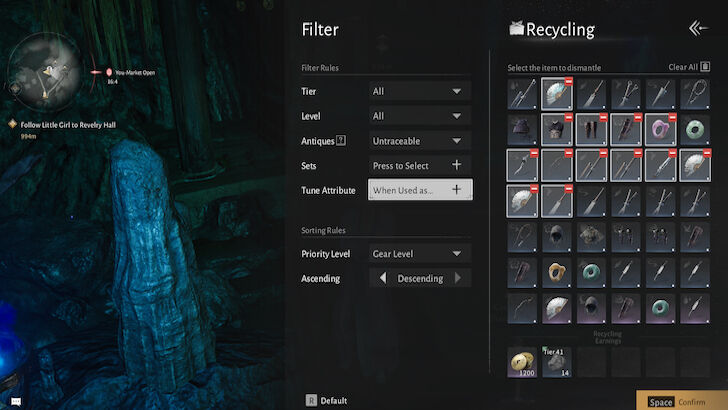Select the scissor-handled twin blades in top row
728x410 pixels.
(x=625, y=94)
